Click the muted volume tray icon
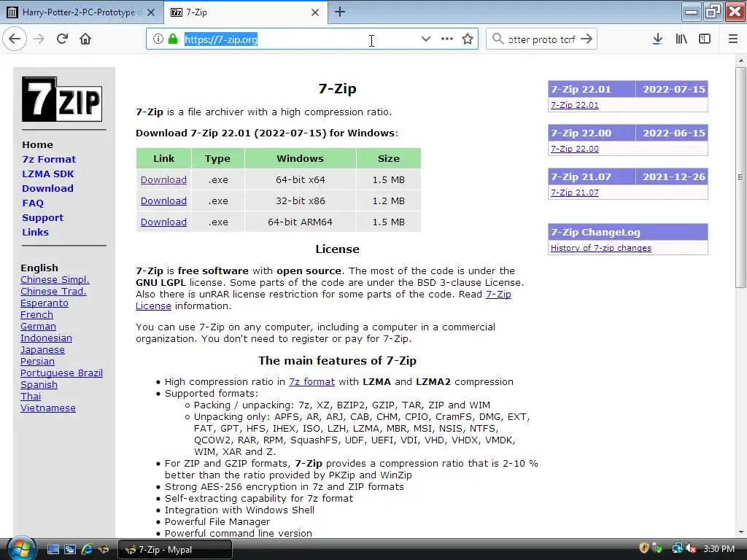Viewport: 747px width, 560px height. tap(691, 549)
